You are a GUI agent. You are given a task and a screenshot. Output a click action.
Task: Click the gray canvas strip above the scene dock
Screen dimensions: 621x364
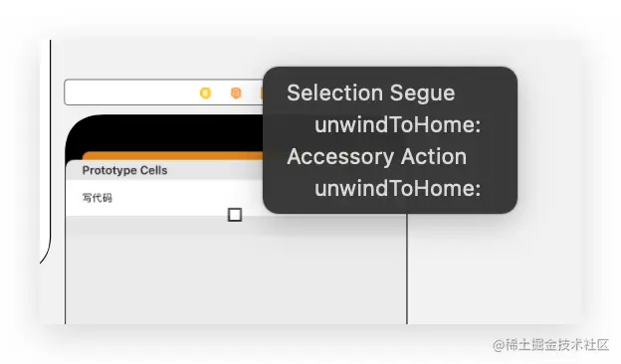[158, 60]
